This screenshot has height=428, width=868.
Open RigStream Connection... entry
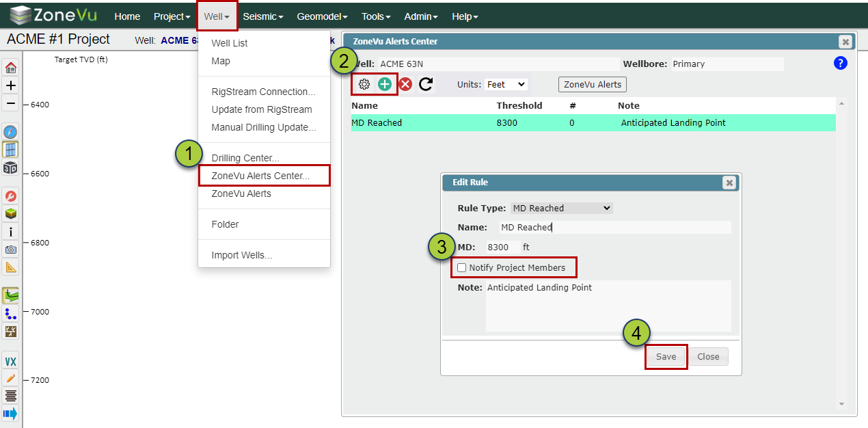click(264, 92)
